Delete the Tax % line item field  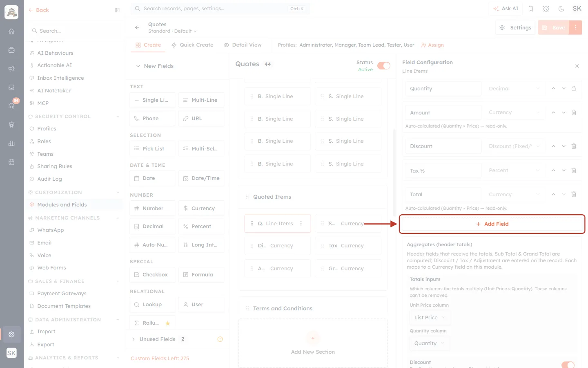[574, 171]
